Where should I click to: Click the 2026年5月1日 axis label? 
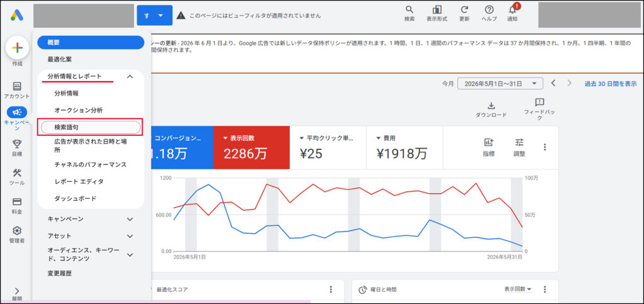[189, 257]
